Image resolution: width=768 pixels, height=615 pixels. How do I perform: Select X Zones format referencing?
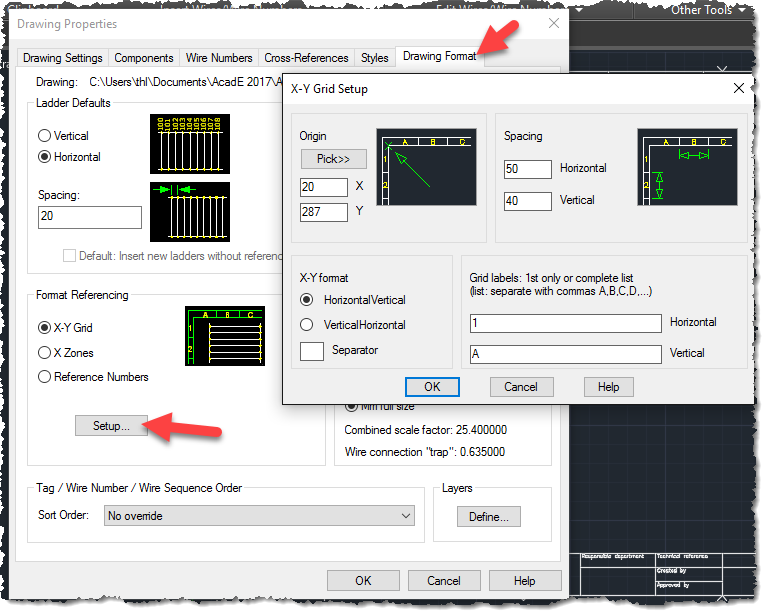point(66,353)
